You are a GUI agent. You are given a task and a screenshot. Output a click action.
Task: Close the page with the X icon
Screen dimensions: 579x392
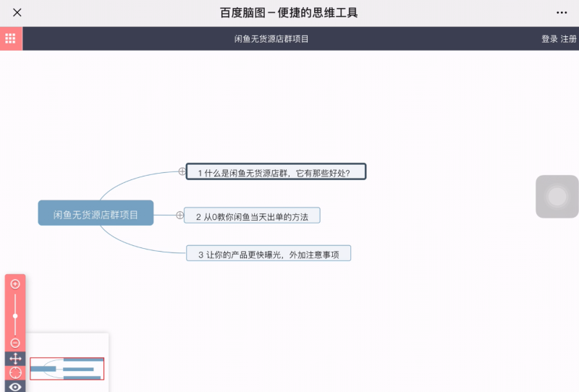pyautogui.click(x=17, y=12)
